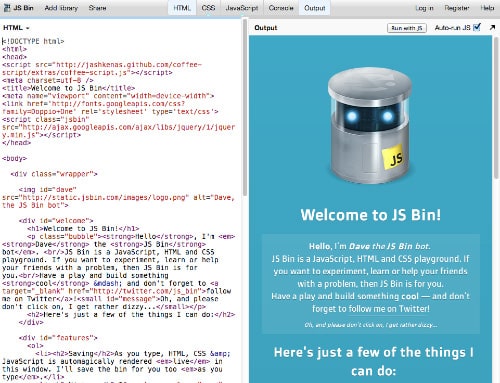Open the Add library menu

coord(61,8)
